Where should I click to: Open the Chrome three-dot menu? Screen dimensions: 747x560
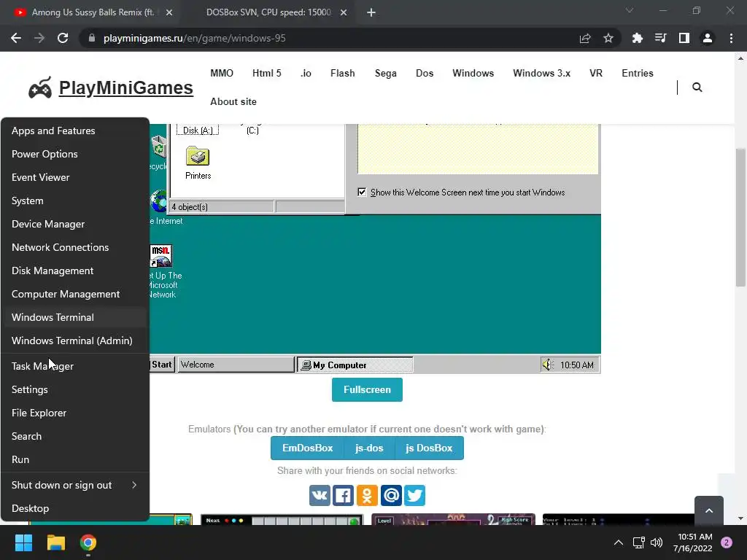click(731, 38)
